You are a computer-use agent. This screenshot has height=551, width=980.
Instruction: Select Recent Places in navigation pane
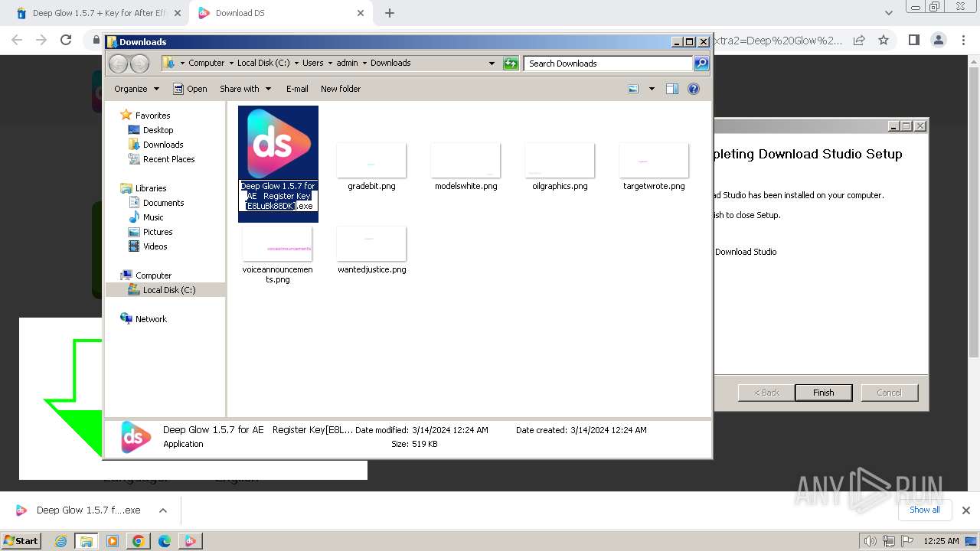pyautogui.click(x=162, y=159)
